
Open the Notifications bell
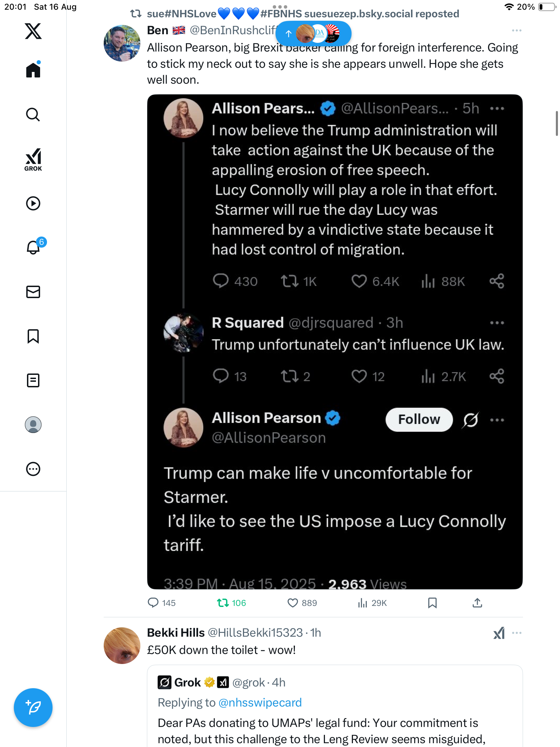click(34, 247)
